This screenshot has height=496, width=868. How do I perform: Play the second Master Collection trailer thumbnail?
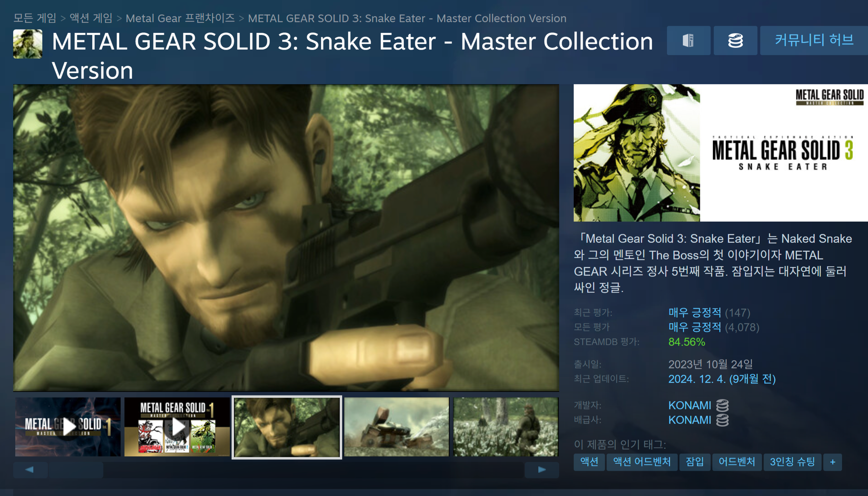(x=177, y=427)
